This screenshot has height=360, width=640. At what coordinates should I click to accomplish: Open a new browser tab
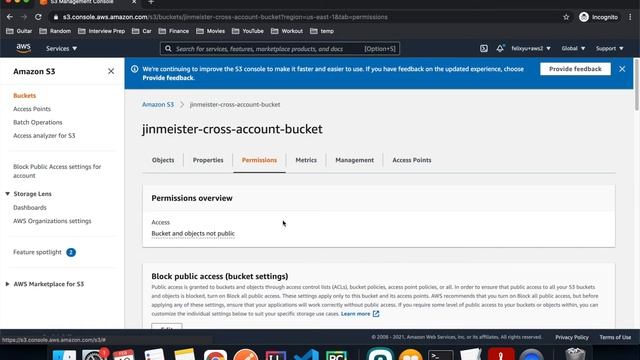coord(151,2)
